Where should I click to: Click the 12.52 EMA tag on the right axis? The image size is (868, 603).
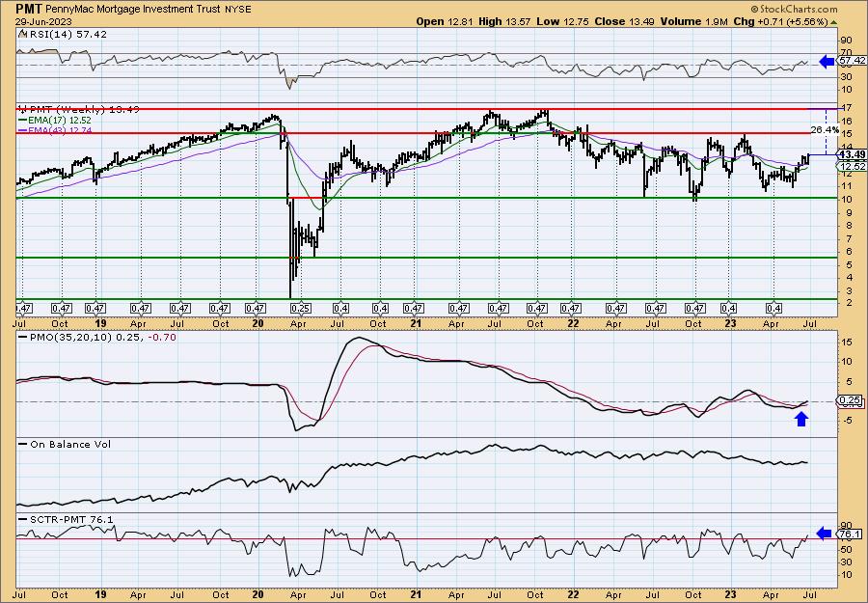tap(853, 166)
